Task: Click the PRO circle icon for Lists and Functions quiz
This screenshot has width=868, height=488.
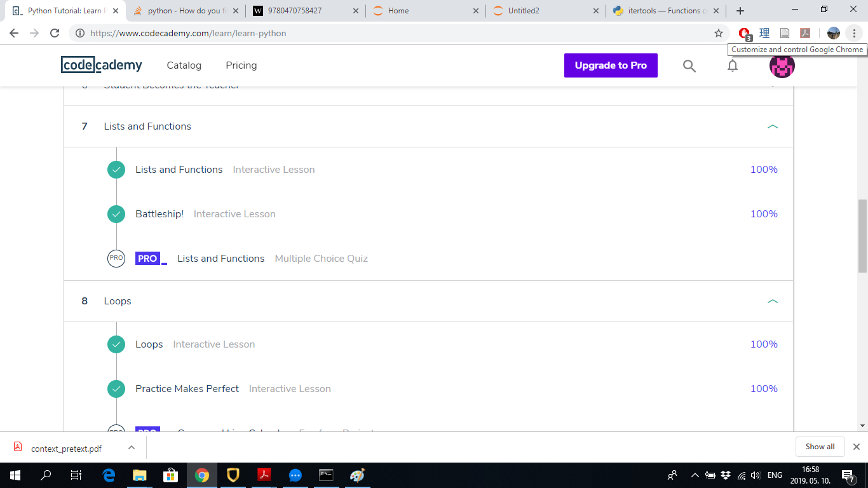Action: [x=116, y=259]
